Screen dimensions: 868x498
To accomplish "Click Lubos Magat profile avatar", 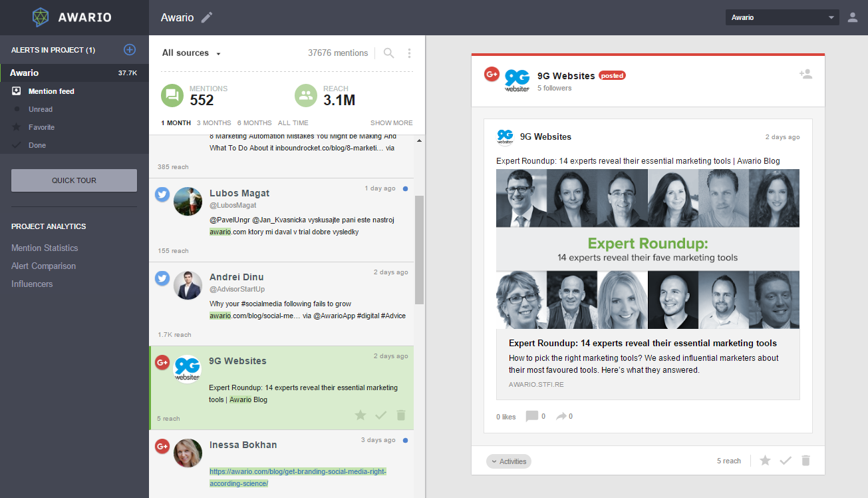I will [188, 202].
